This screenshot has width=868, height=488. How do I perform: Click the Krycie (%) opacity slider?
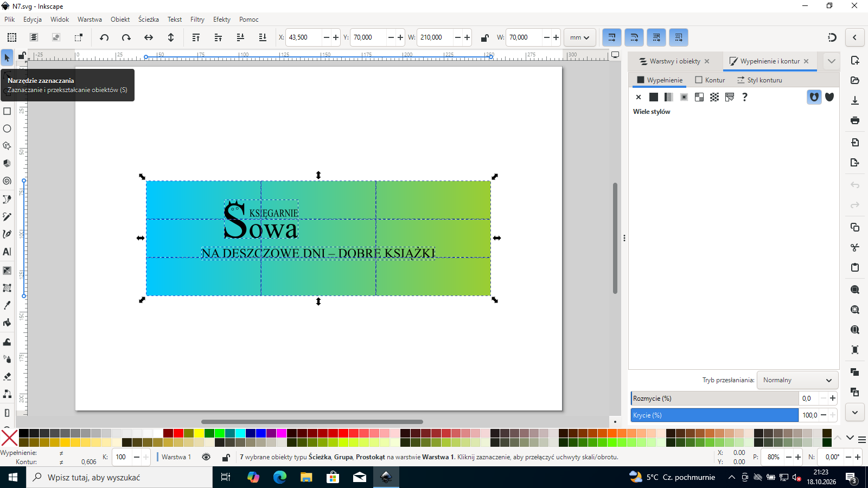click(x=714, y=415)
